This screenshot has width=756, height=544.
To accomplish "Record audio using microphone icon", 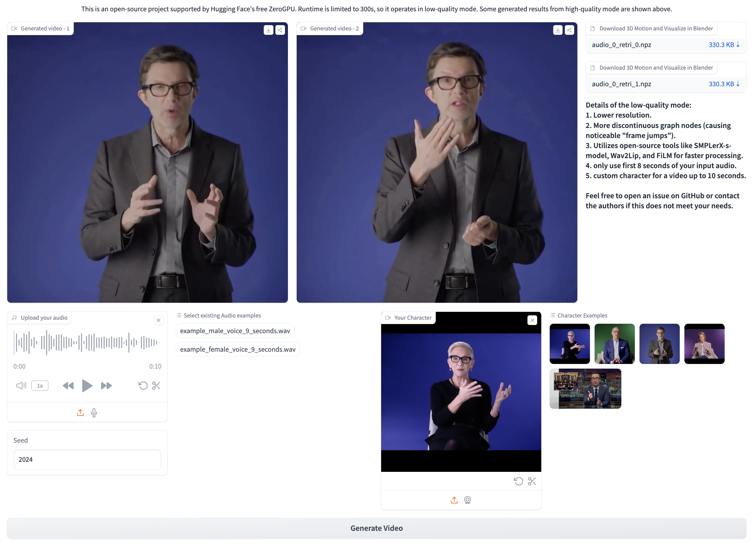I will [94, 413].
